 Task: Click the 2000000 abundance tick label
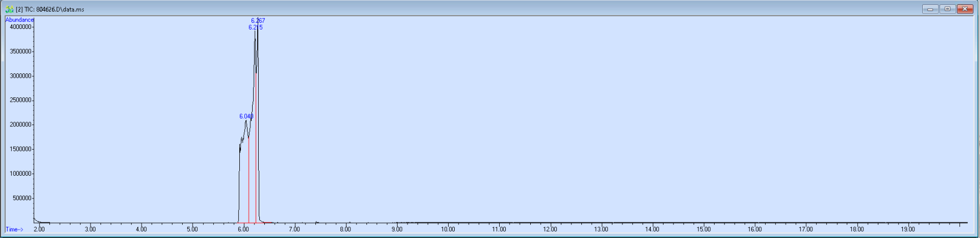pyautogui.click(x=21, y=125)
